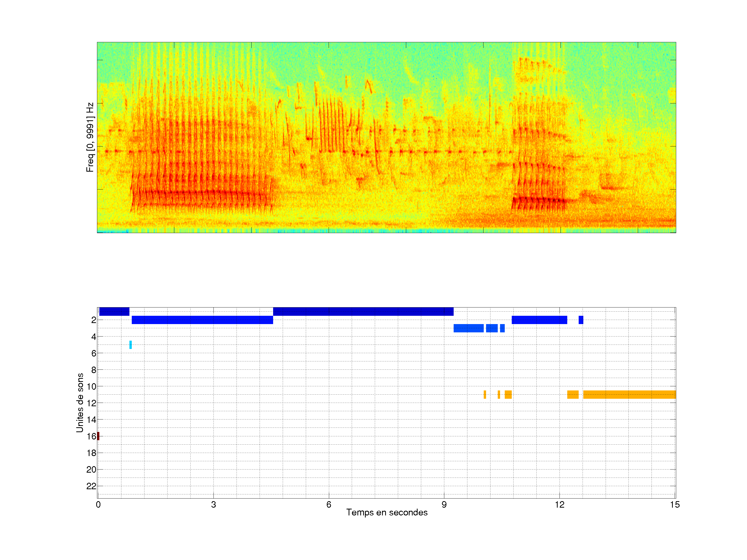Click the orange bar just after 12 seconds
747x560 pixels.
(x=573, y=395)
